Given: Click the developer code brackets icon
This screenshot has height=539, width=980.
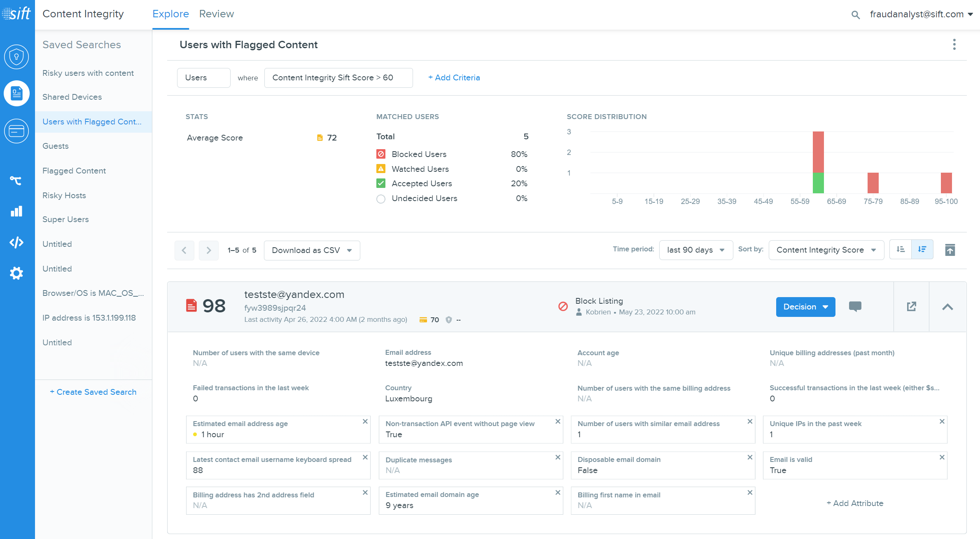Looking at the screenshot, I should (x=16, y=242).
